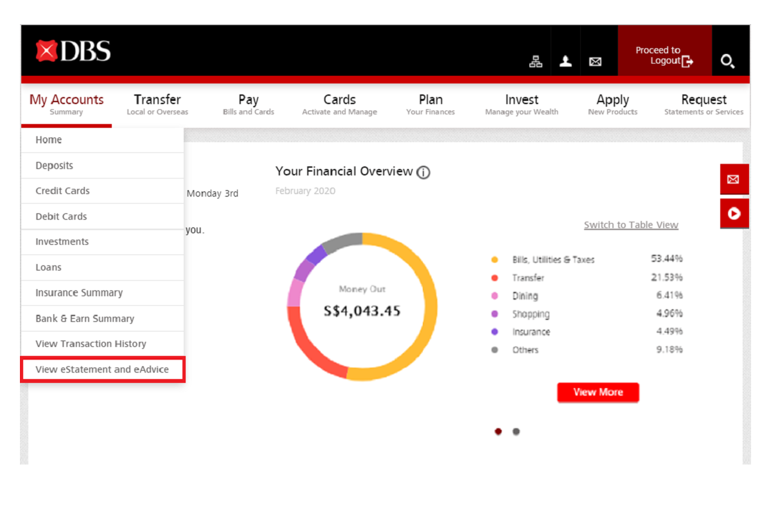
Task: Click the red play video side button
Action: pyautogui.click(x=733, y=213)
